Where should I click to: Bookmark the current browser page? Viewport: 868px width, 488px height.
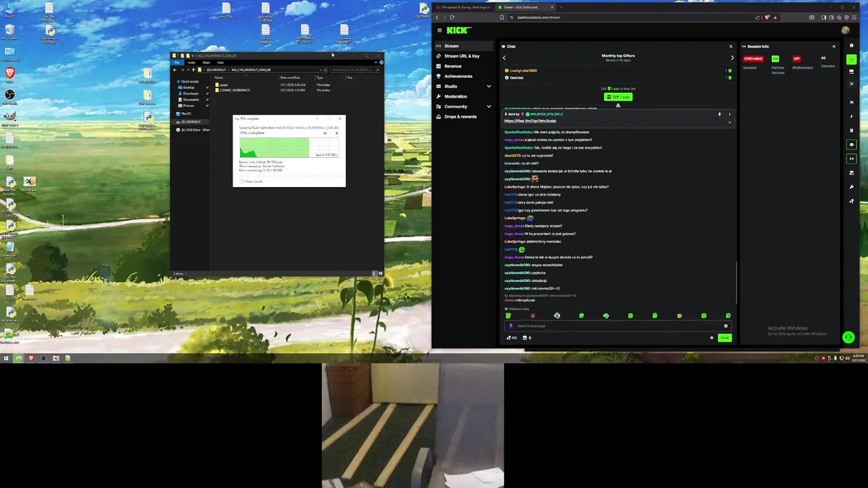click(502, 17)
